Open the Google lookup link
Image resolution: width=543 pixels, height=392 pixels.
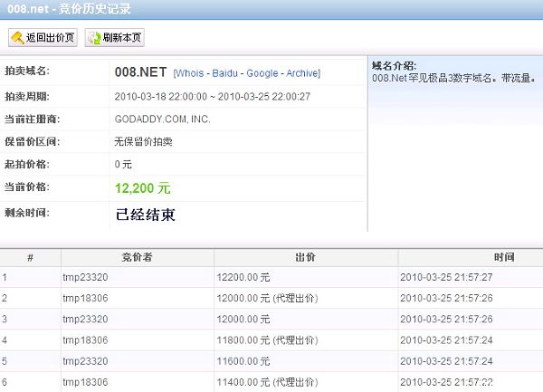[262, 72]
